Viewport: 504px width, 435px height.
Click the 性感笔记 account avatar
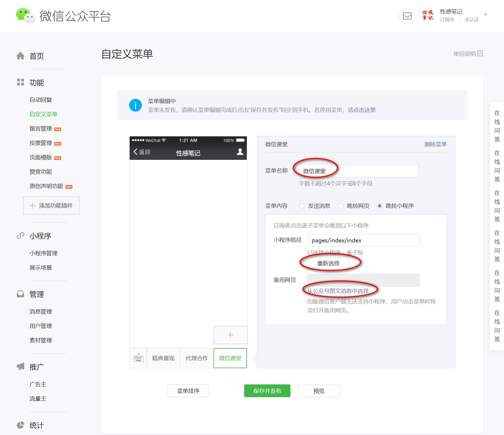[428, 15]
